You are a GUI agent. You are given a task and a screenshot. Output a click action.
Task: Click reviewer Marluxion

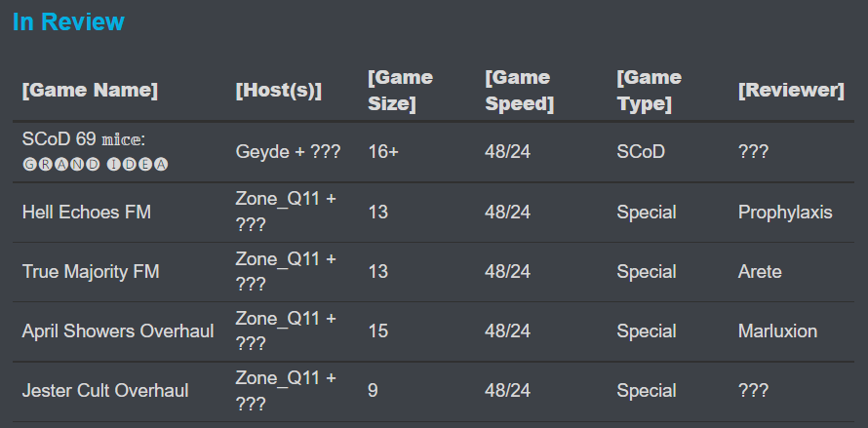point(777,331)
